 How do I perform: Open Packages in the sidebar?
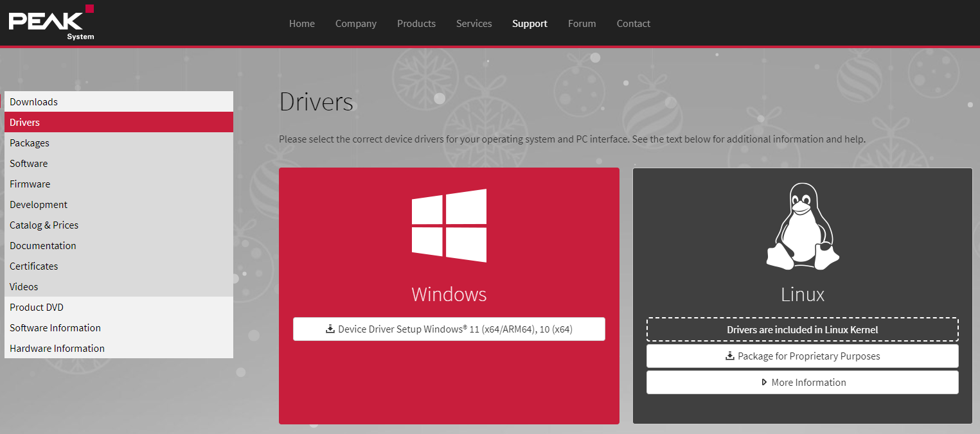point(119,143)
